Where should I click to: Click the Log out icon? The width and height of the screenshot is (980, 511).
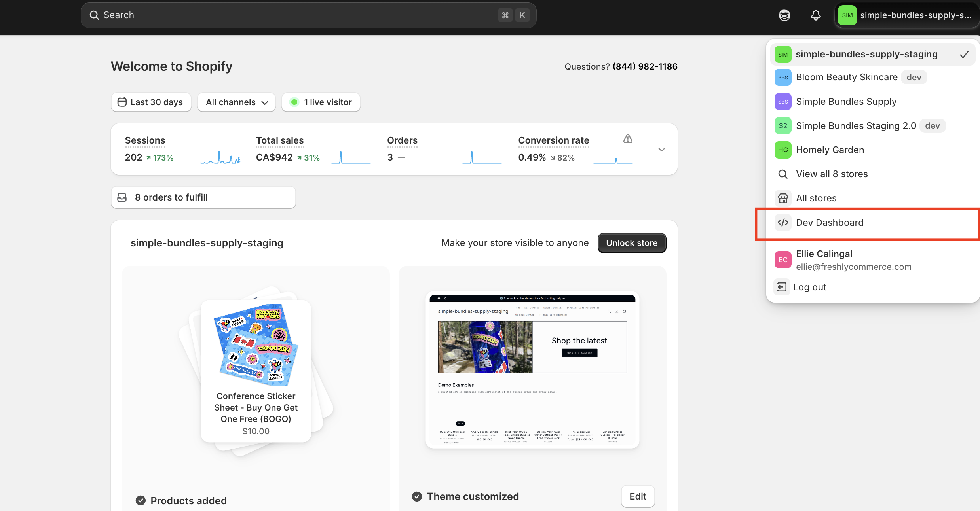(782, 287)
